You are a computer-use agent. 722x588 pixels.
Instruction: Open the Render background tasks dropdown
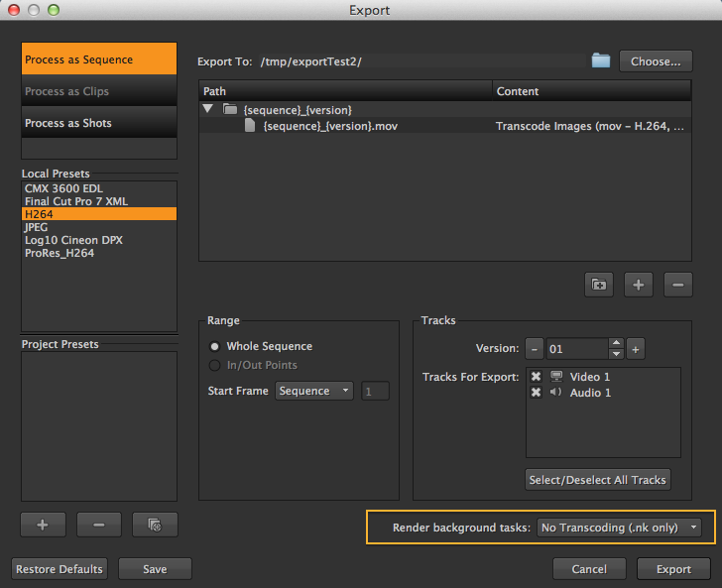618,528
